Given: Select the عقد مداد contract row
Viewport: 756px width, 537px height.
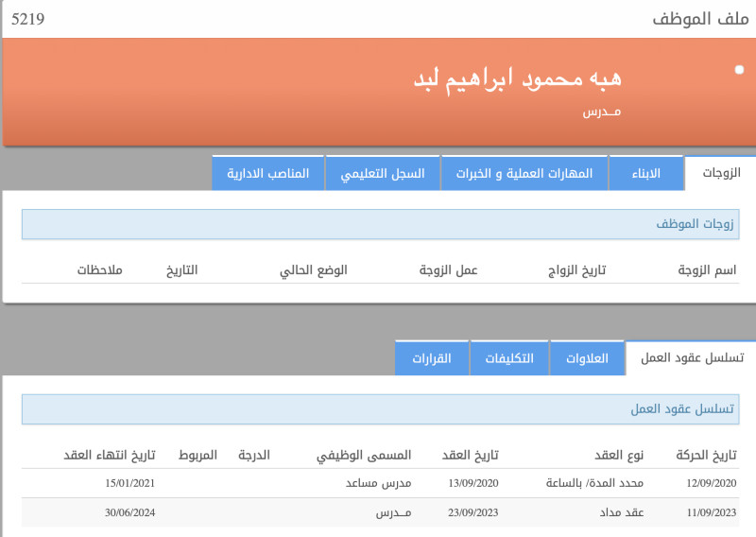Looking at the screenshot, I should [x=378, y=512].
